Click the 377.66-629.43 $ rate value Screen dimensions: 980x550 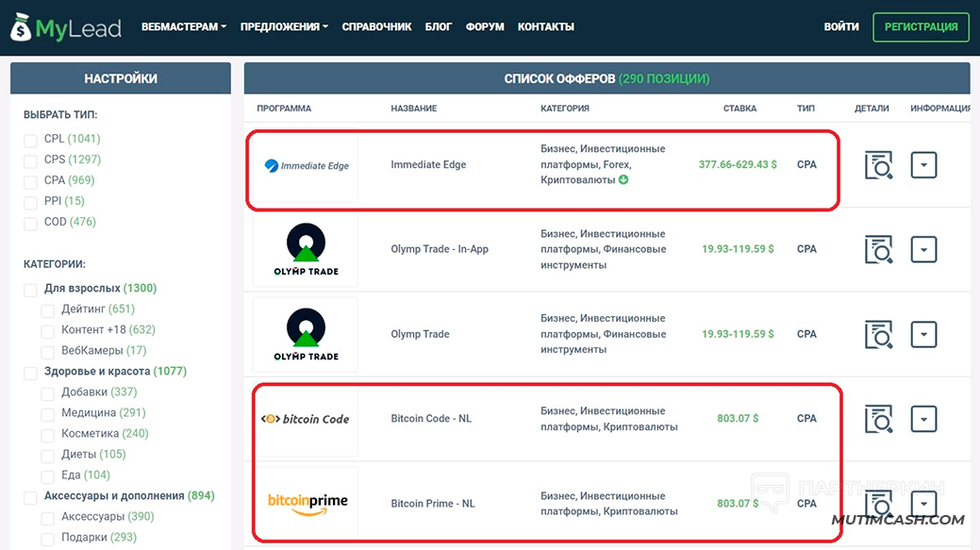pos(738,164)
